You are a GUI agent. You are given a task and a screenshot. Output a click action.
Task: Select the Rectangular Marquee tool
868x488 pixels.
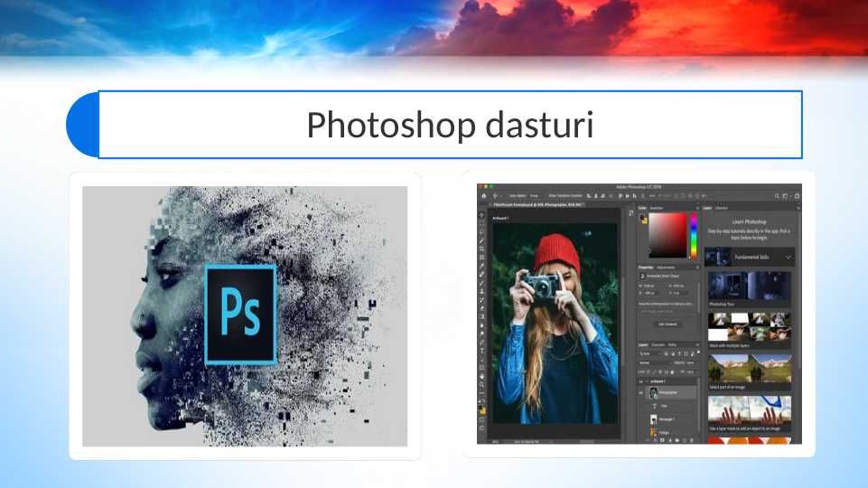click(x=481, y=224)
